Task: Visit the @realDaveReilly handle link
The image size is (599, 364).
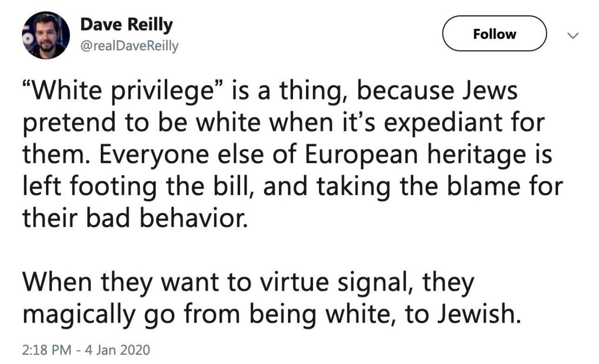Action: coord(130,46)
